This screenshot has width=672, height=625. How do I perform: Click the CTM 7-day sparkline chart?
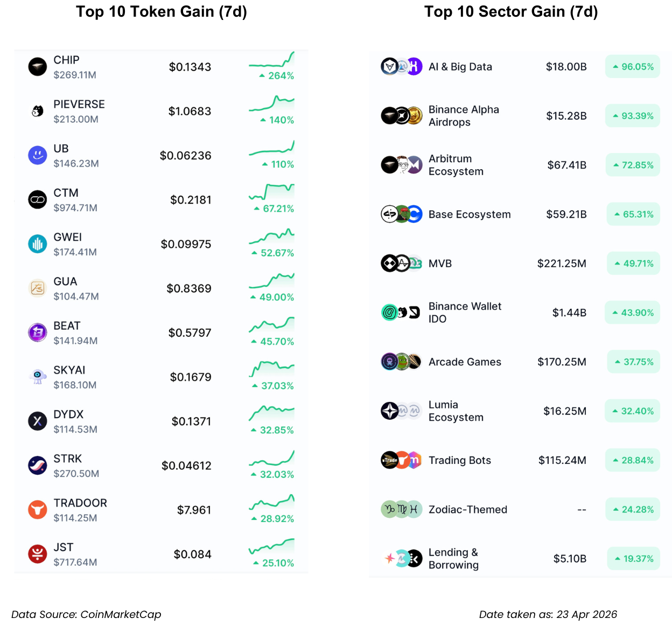pyautogui.click(x=271, y=191)
